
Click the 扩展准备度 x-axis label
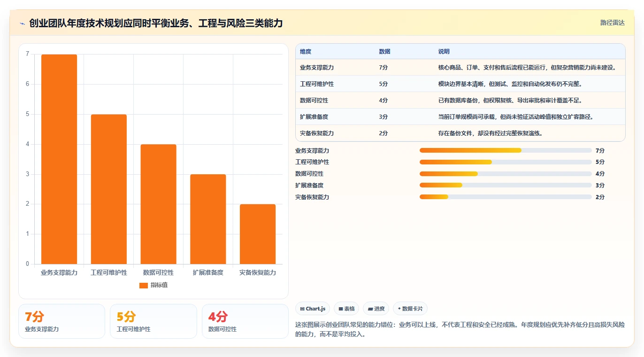tap(208, 272)
